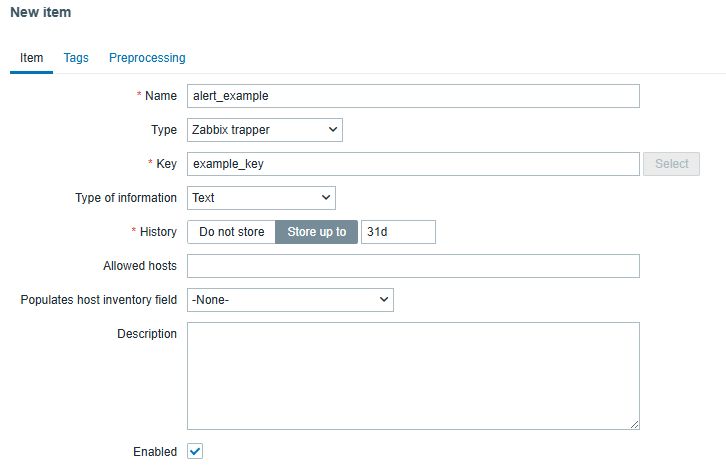Click the Type of information label

[126, 198]
